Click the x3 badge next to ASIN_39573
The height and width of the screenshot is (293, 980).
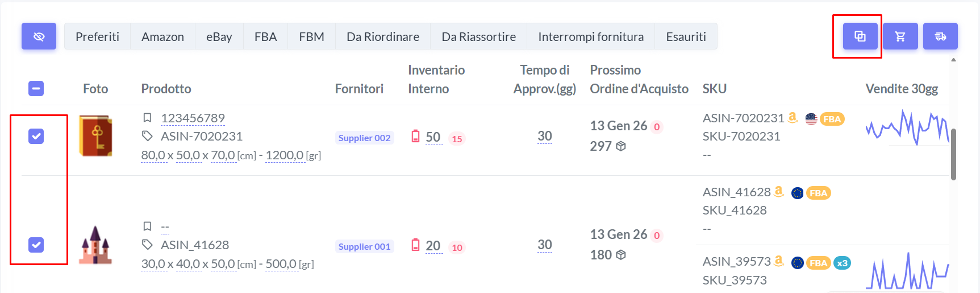tap(842, 263)
